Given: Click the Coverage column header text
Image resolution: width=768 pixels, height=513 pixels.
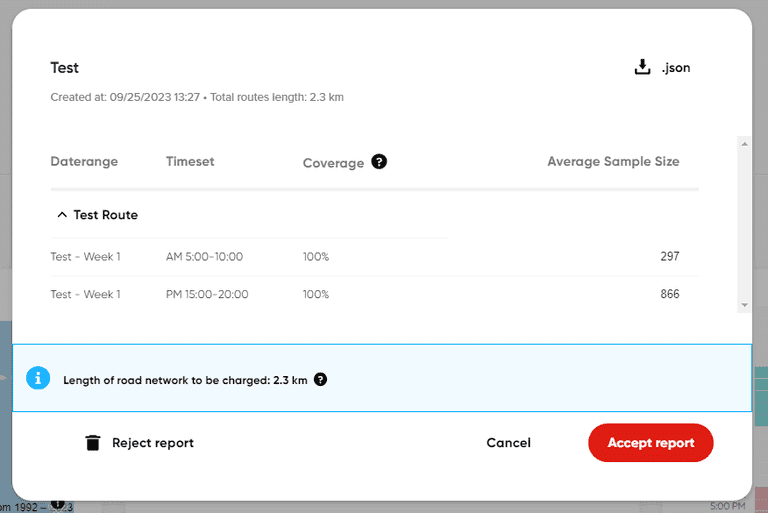Looking at the screenshot, I should [333, 163].
